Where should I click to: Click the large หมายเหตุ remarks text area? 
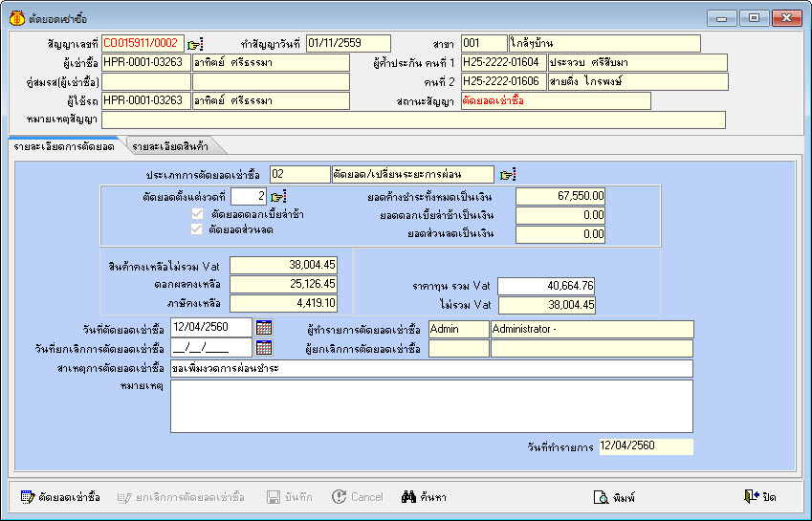(432, 406)
